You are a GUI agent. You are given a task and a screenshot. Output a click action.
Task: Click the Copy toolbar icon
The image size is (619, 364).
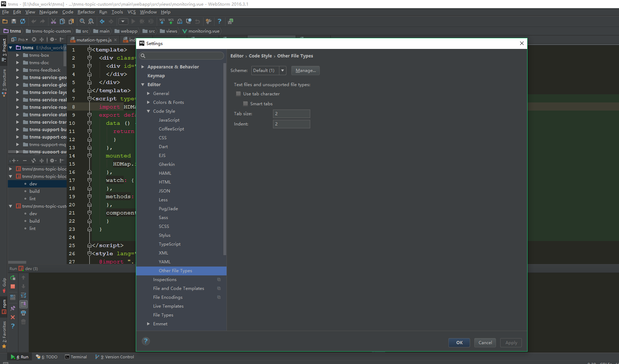point(62,21)
